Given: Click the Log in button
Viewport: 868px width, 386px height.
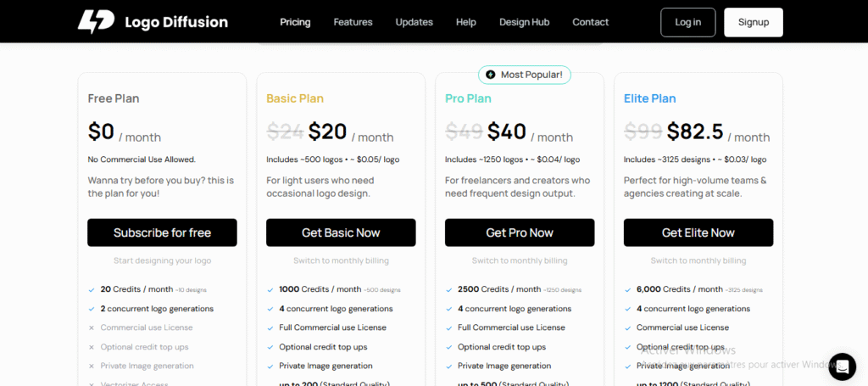Looking at the screenshot, I should coord(687,22).
